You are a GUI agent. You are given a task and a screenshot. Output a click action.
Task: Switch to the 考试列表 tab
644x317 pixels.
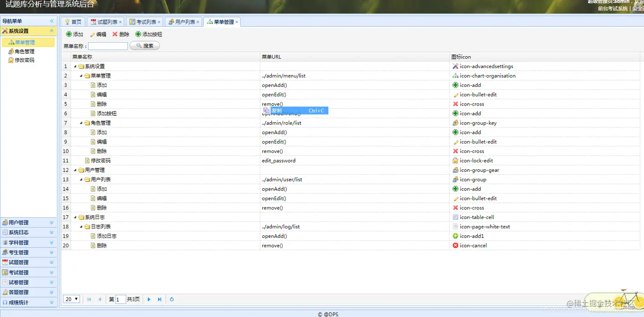tap(145, 22)
